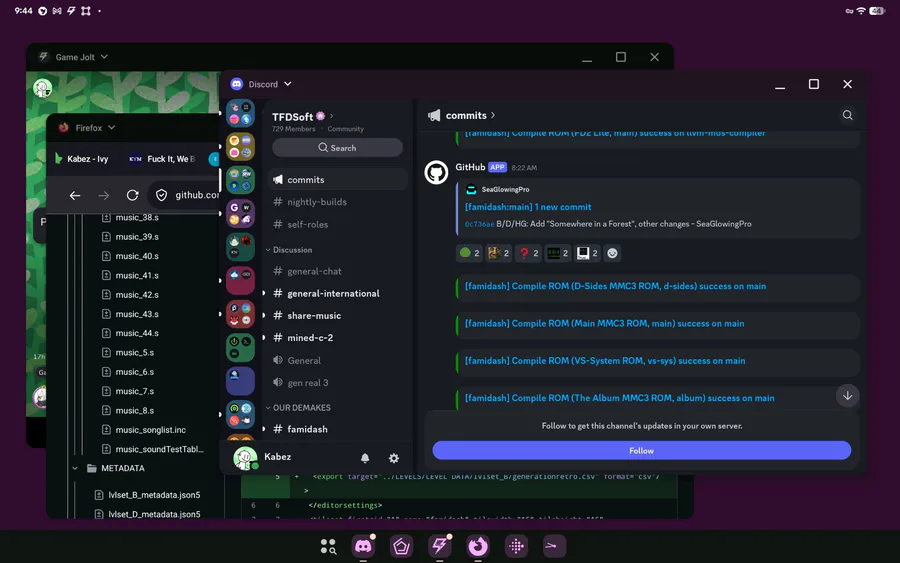Open the famidash channel
900x563 pixels.
point(338,429)
